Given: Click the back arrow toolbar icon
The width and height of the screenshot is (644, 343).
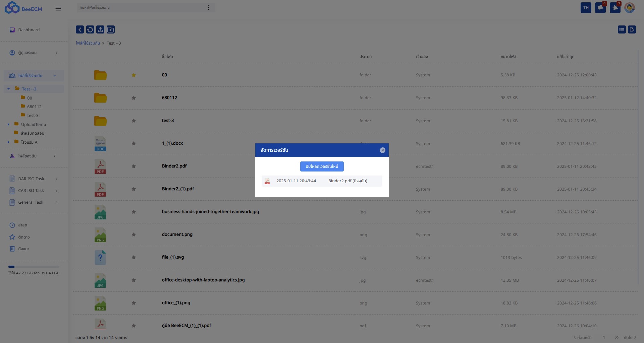Looking at the screenshot, I should coord(80,30).
